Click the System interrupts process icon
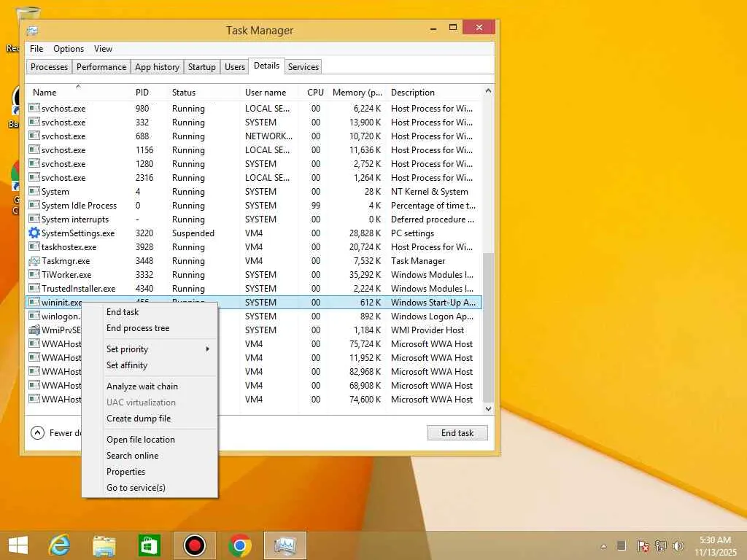The image size is (747, 560). pyautogui.click(x=34, y=219)
